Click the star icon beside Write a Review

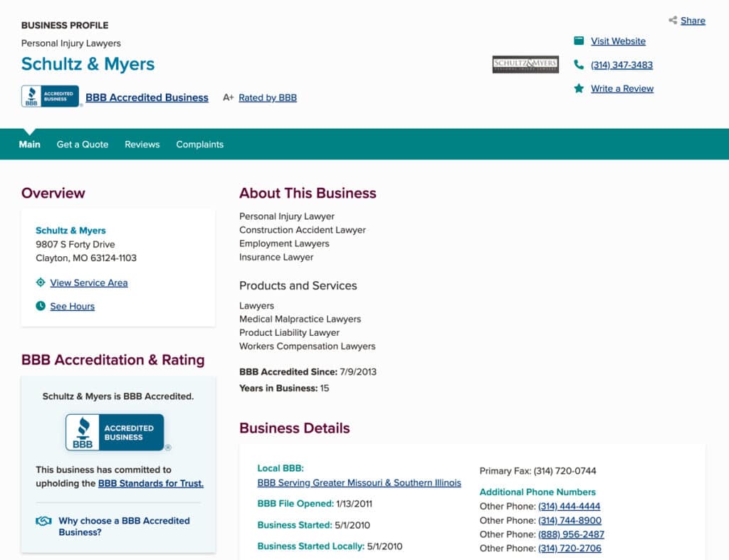point(579,88)
